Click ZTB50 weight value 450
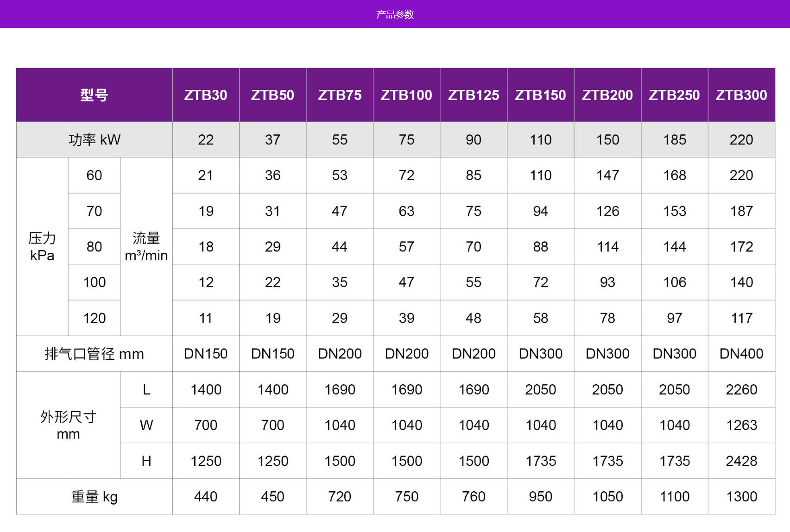 [x=272, y=496]
